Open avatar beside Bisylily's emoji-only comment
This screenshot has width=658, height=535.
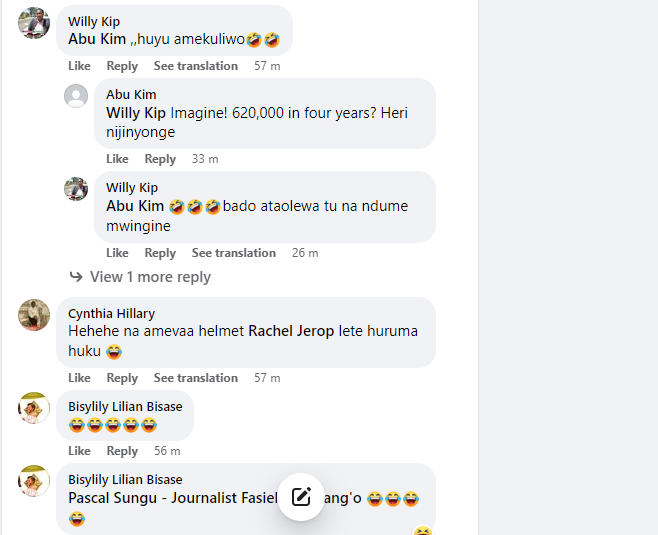click(34, 408)
